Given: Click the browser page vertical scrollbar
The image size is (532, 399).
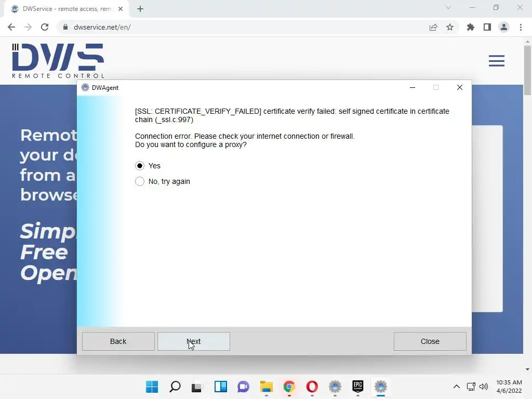Looking at the screenshot, I should [x=527, y=70].
